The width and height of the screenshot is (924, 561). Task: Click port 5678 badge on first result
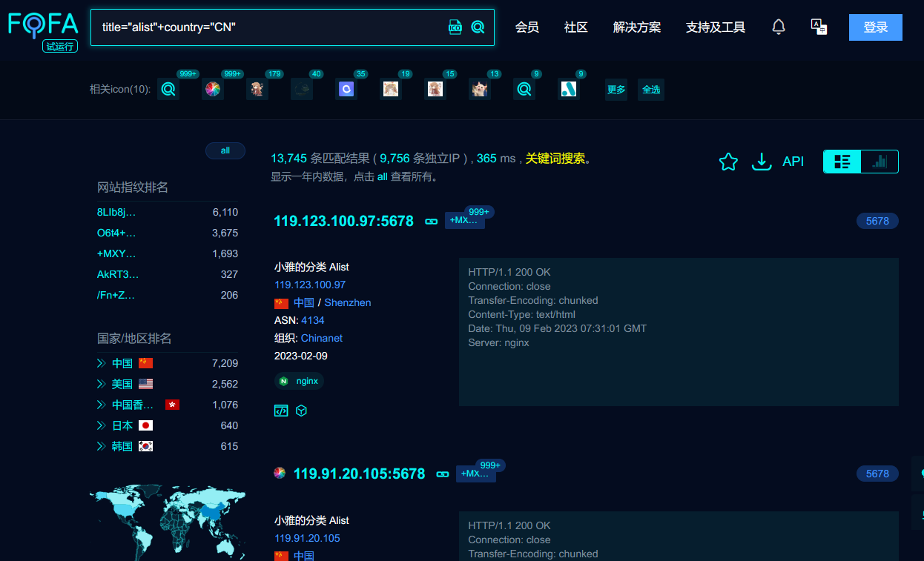(877, 221)
